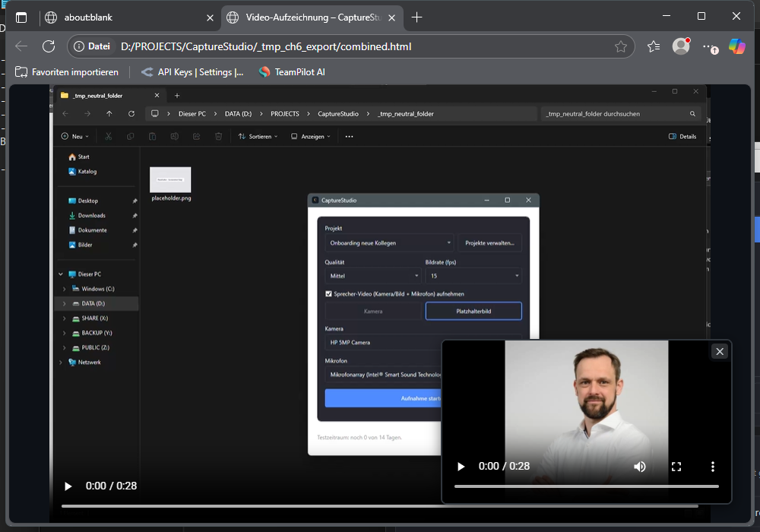Click the Explorer paste icon
The width and height of the screenshot is (760, 532).
pyautogui.click(x=152, y=137)
